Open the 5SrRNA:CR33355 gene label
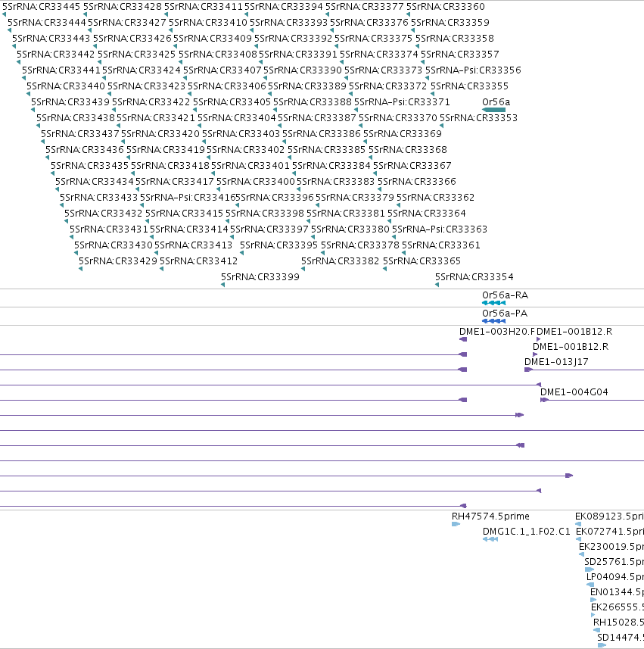This screenshot has height=649, width=644. point(469,86)
